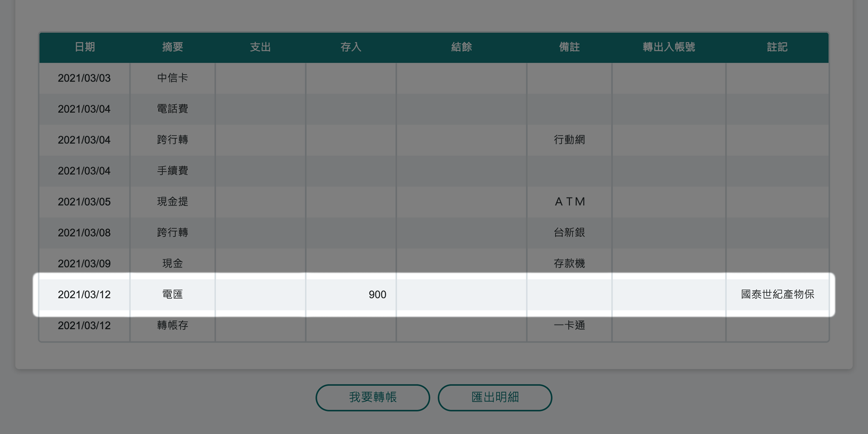Click the 電話費 summary cell
Viewport: 868px width, 434px height.
(x=172, y=109)
